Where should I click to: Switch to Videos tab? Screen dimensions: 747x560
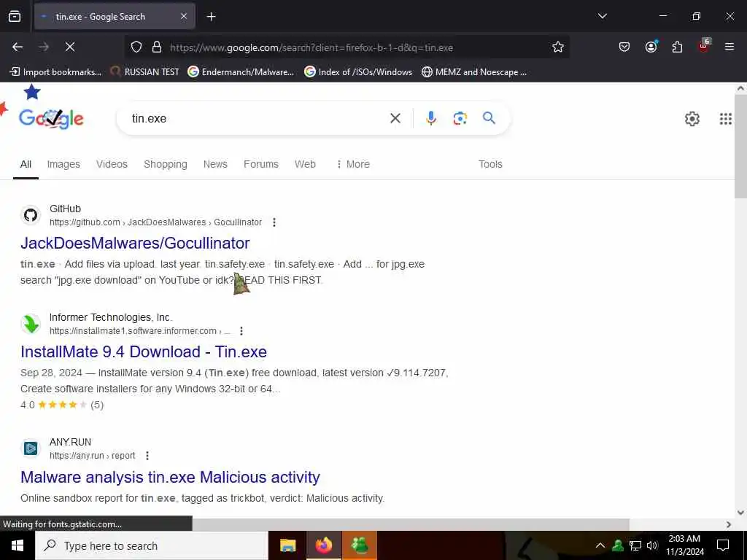[112, 164]
